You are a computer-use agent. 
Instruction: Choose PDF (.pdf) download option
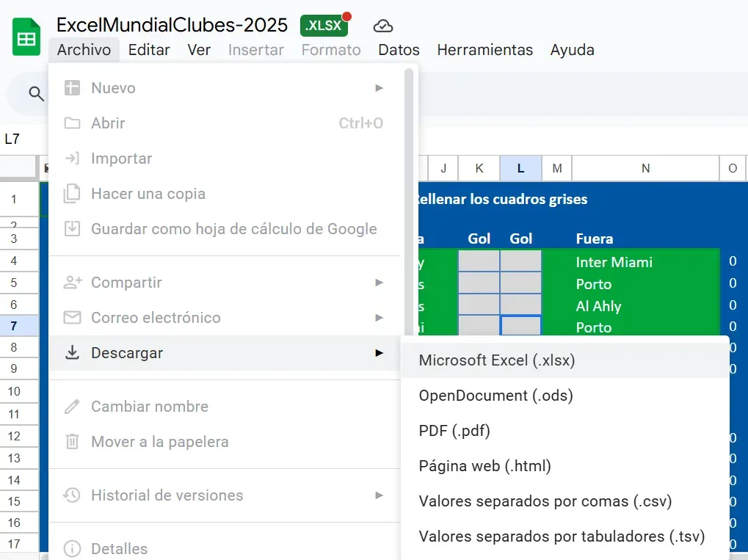click(454, 431)
